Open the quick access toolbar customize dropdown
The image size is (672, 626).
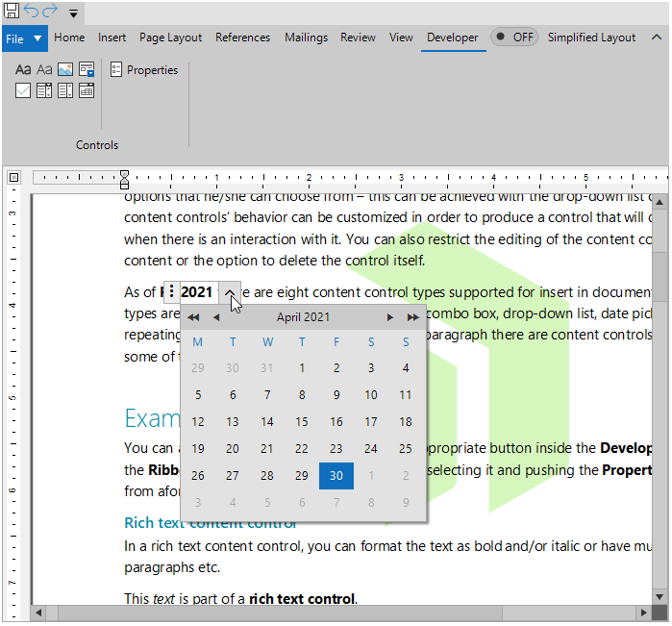[74, 13]
